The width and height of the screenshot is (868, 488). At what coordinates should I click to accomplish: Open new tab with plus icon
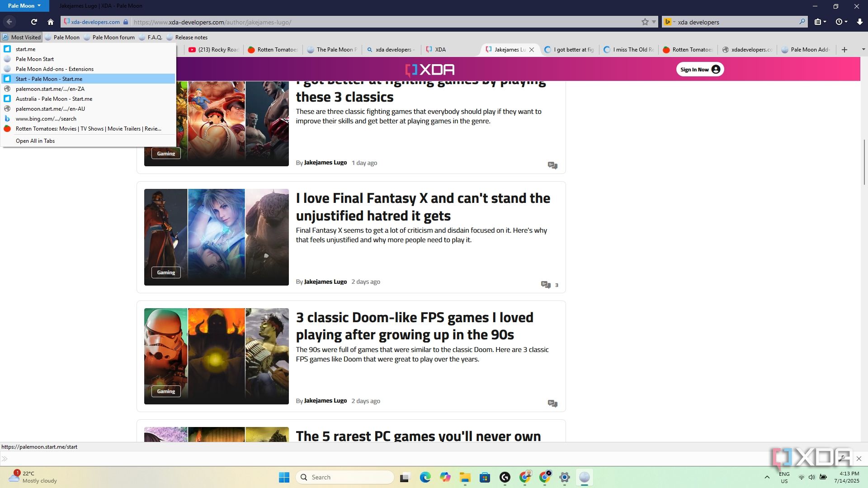(844, 50)
